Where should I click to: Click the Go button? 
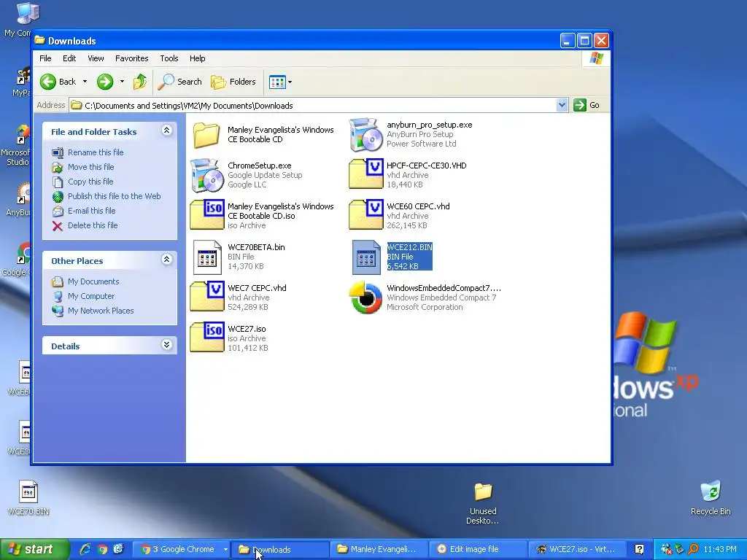pyautogui.click(x=587, y=105)
